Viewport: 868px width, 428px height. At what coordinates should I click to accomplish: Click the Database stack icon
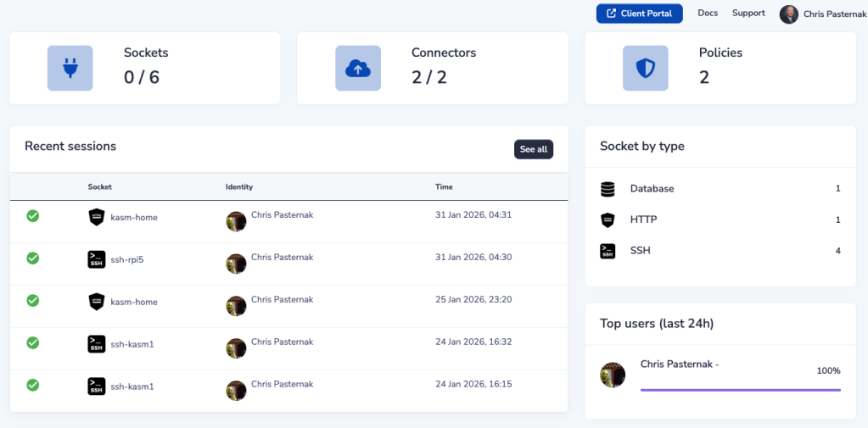(608, 189)
